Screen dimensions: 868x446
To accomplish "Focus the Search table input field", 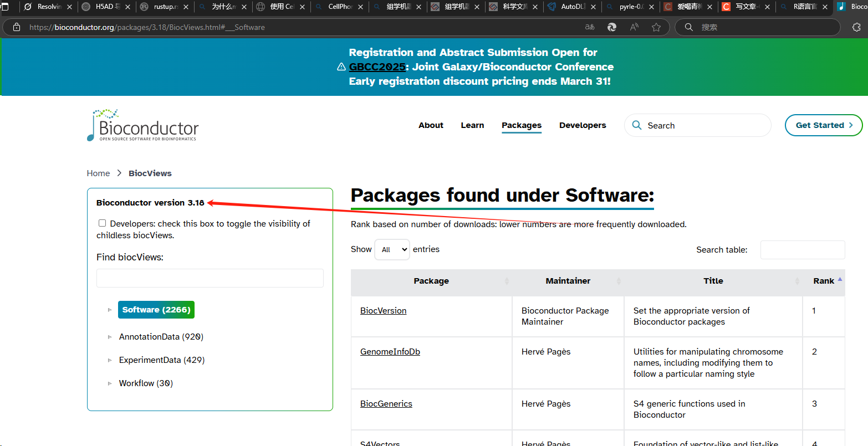I will 803,250.
